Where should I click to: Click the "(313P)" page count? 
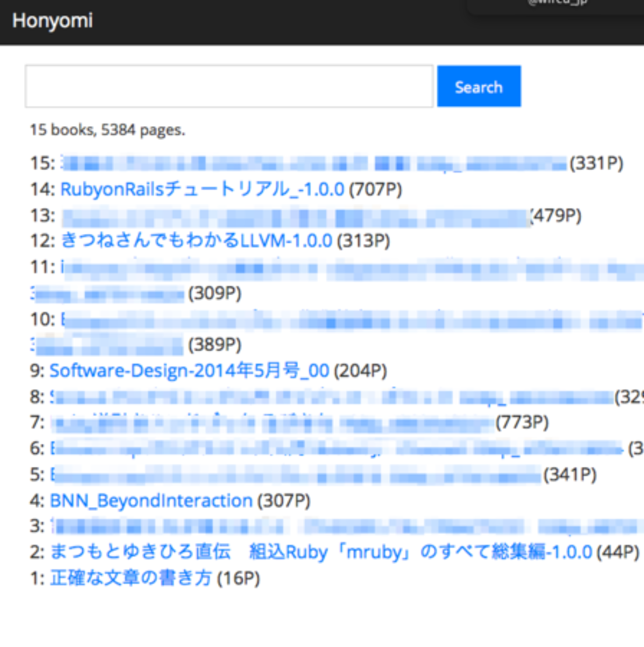364,241
